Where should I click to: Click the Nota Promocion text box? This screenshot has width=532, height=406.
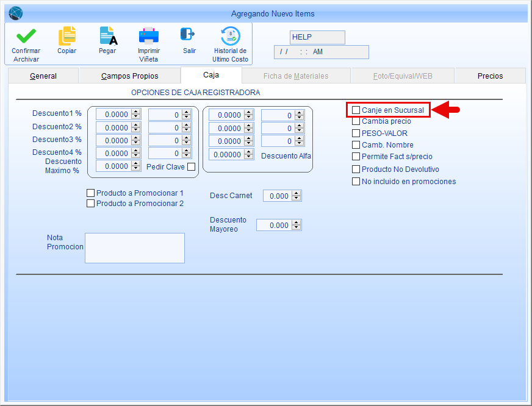[135, 248]
